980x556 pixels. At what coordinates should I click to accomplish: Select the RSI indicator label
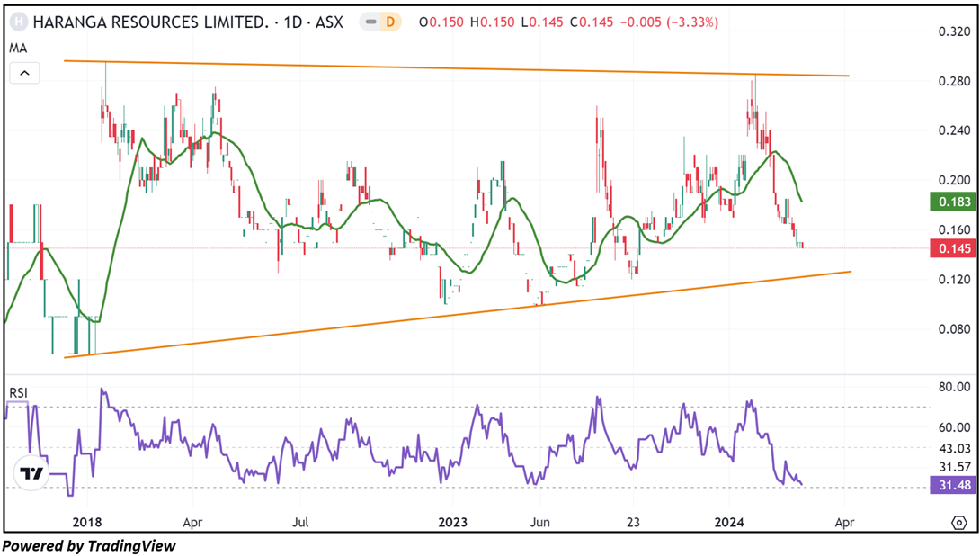click(18, 393)
